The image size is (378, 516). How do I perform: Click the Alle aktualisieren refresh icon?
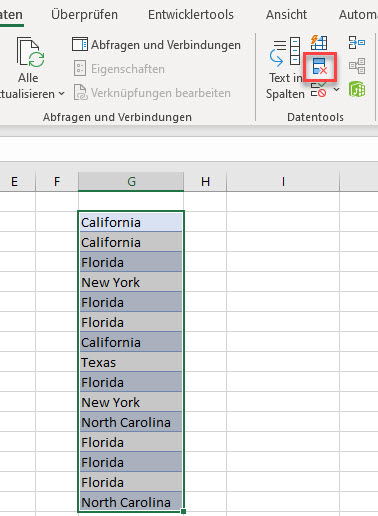(30, 52)
